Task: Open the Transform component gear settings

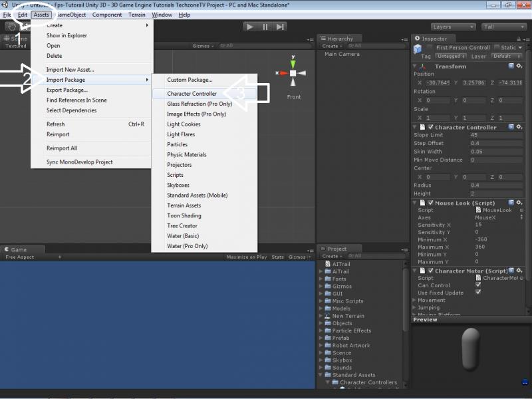Action: [520, 66]
